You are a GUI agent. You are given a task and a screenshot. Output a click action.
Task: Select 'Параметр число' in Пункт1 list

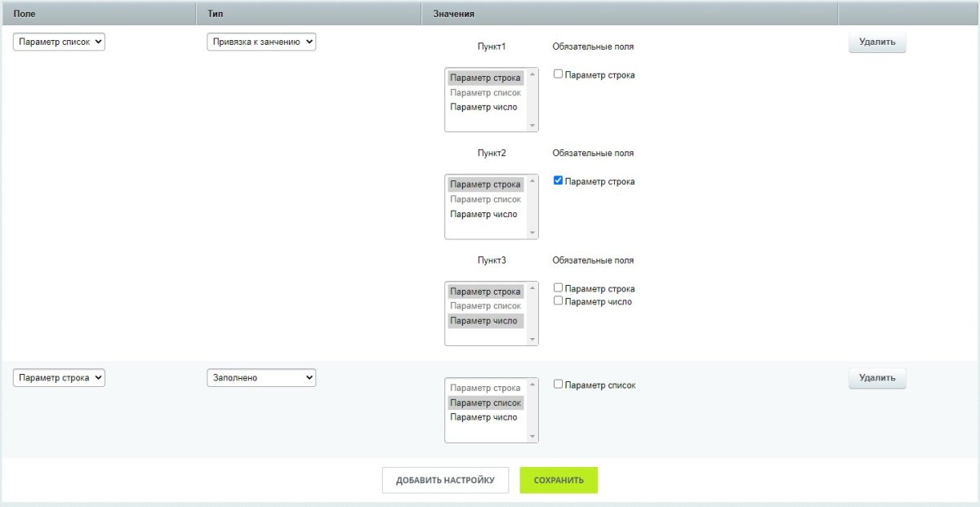[483, 107]
